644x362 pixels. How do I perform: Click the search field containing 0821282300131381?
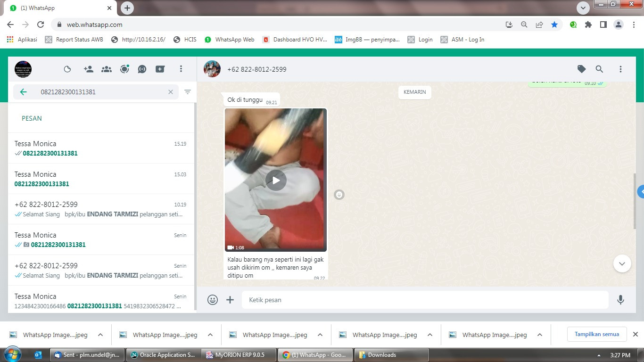(x=96, y=92)
